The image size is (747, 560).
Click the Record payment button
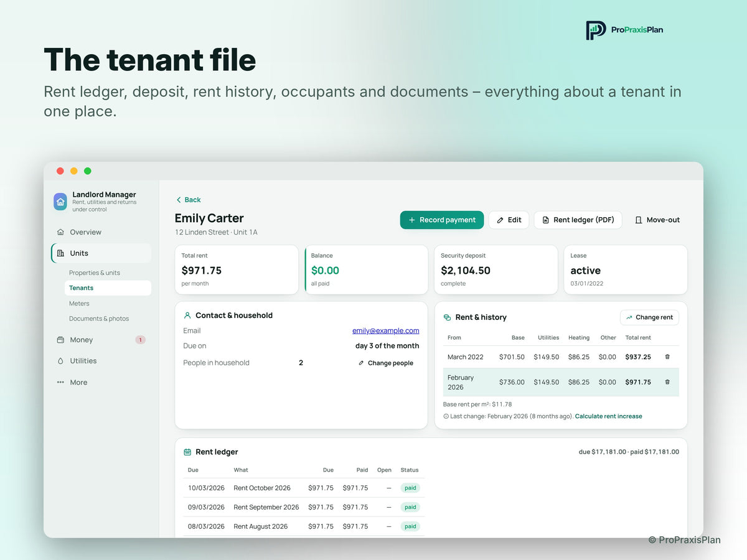pyautogui.click(x=442, y=220)
